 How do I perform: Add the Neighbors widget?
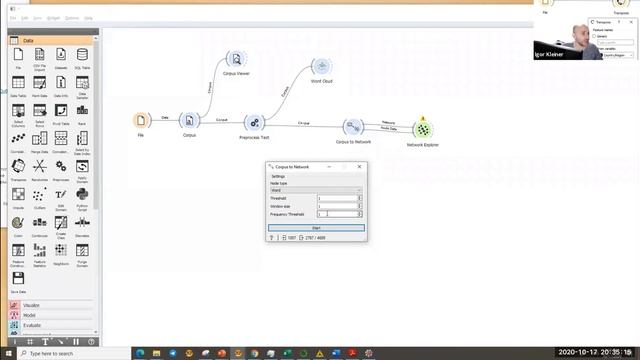[x=61, y=254]
